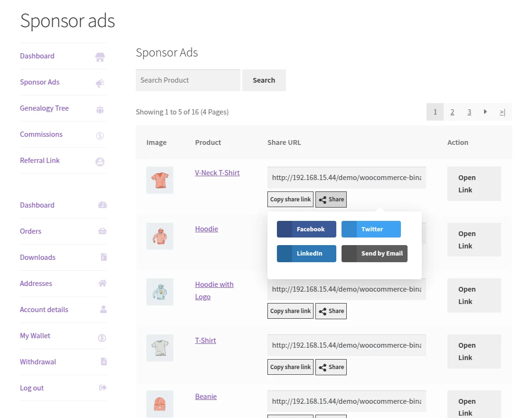Share the product on Facebook
The width and height of the screenshot is (532, 418).
[306, 229]
